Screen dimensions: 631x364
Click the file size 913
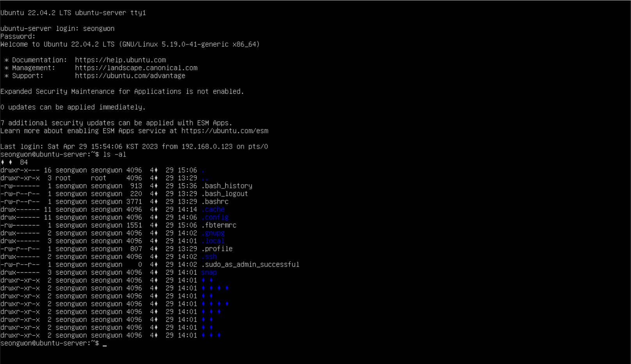coord(136,186)
